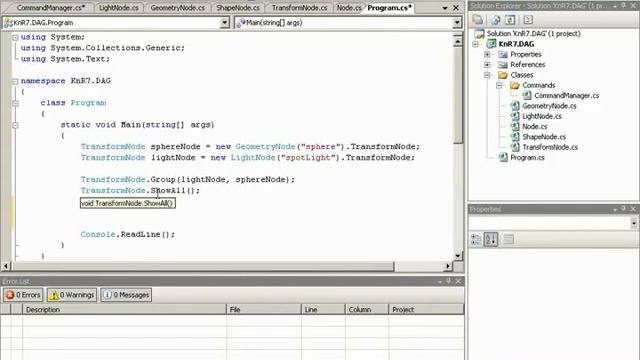The width and height of the screenshot is (640, 360).
Task: Sort Error List by File column
Action: pos(264,309)
